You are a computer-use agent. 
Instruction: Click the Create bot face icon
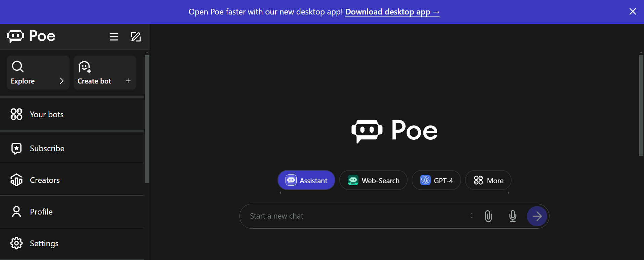[85, 67]
